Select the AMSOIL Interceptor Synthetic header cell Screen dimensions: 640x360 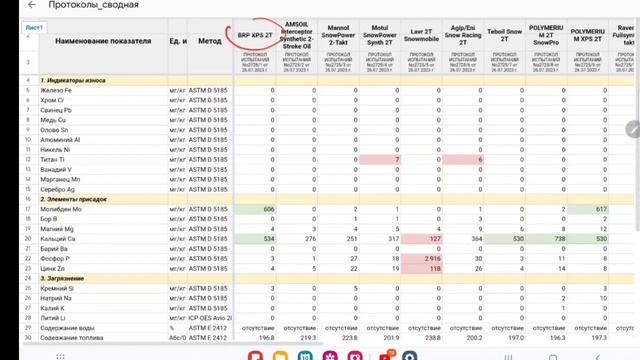[x=297, y=35]
